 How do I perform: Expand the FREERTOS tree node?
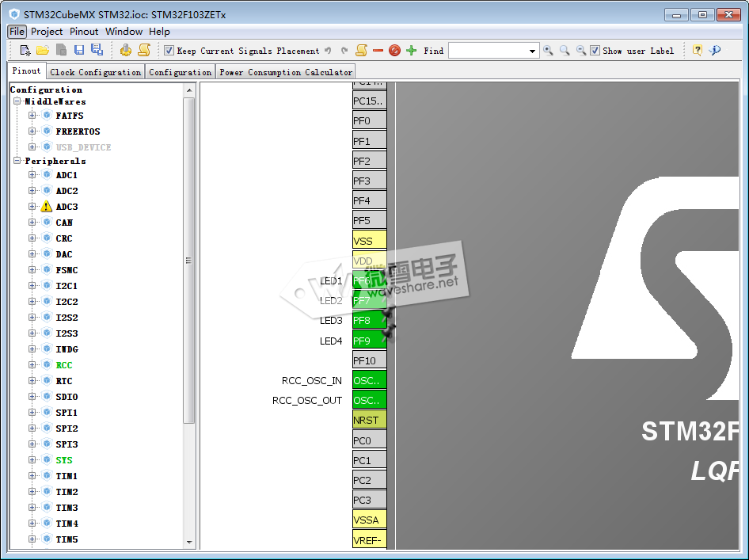click(x=32, y=131)
